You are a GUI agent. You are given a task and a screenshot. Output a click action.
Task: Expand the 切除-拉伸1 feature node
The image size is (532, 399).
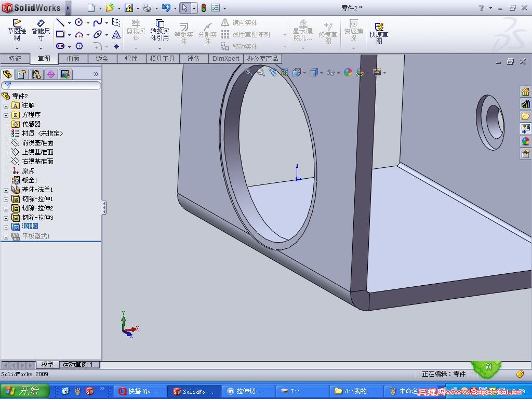point(6,199)
